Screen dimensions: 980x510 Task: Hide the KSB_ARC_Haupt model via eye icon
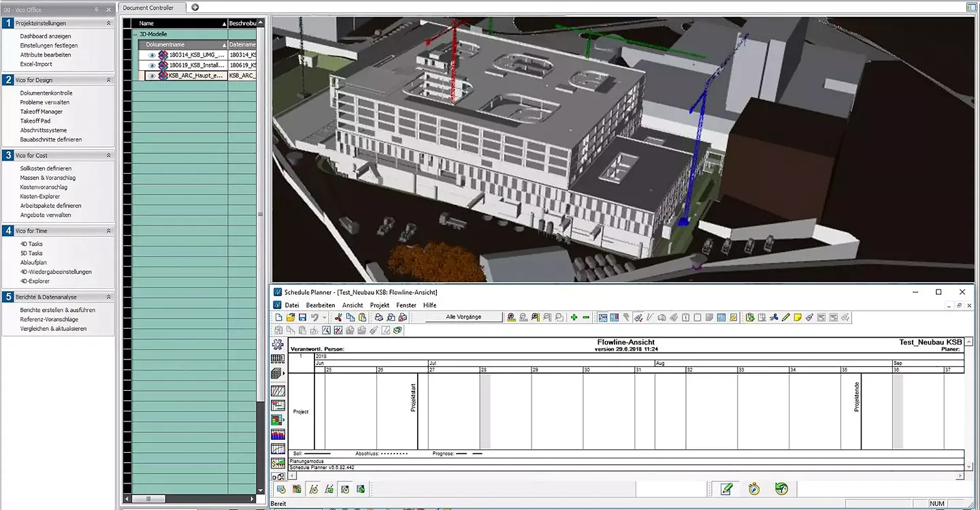pyautogui.click(x=152, y=76)
